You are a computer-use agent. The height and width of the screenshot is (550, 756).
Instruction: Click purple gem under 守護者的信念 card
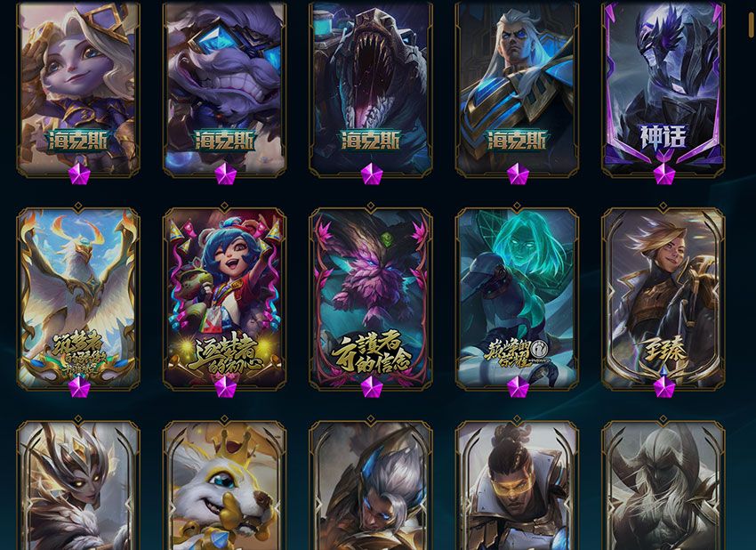[372, 387]
